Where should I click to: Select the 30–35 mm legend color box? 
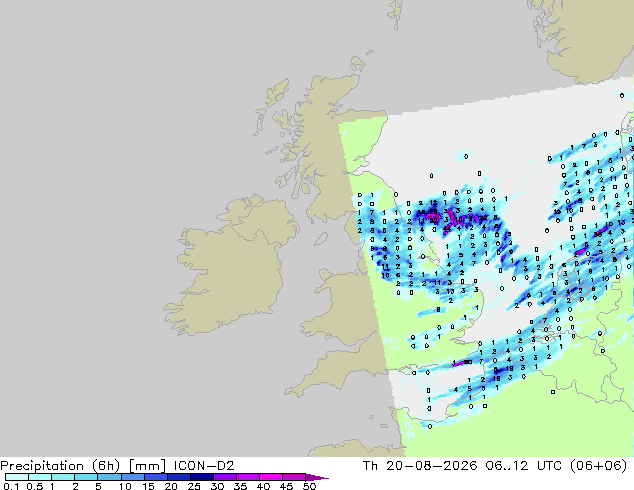tap(224, 477)
